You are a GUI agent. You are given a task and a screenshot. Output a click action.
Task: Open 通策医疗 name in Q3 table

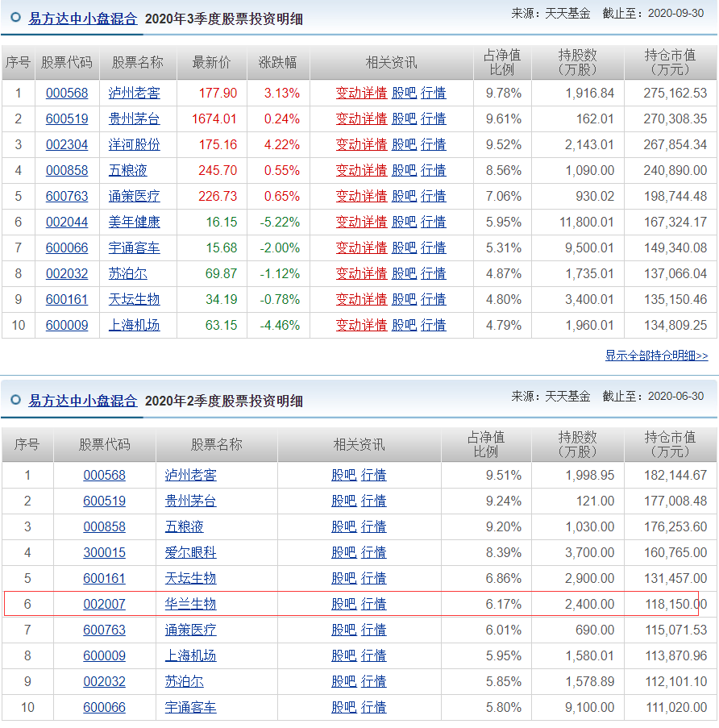click(x=134, y=196)
